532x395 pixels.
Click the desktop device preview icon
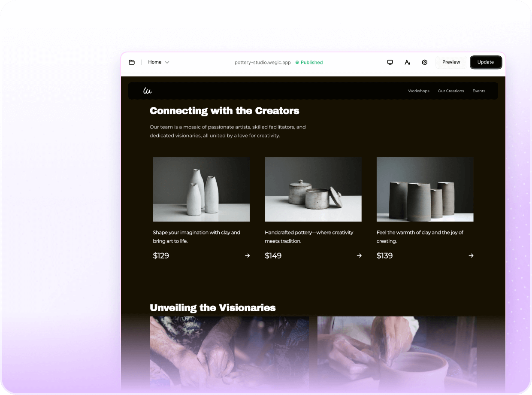click(x=390, y=62)
